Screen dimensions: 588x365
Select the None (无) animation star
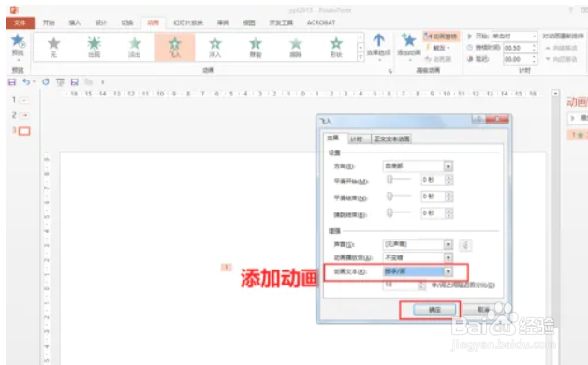[53, 44]
